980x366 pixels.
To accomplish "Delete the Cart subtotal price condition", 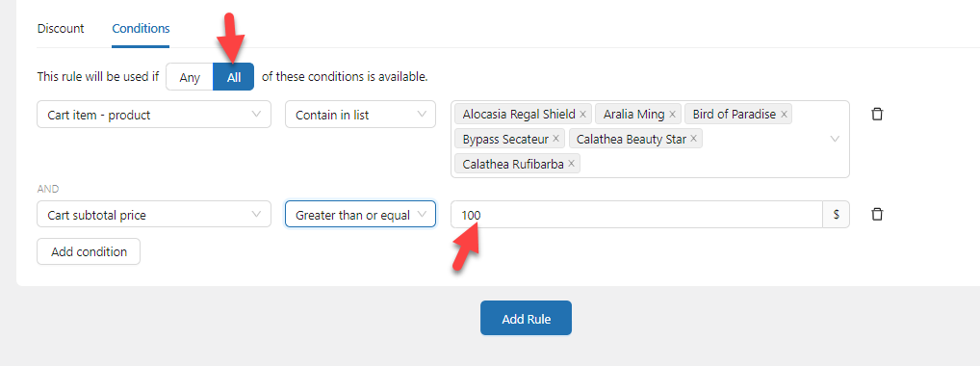I will [x=877, y=215].
